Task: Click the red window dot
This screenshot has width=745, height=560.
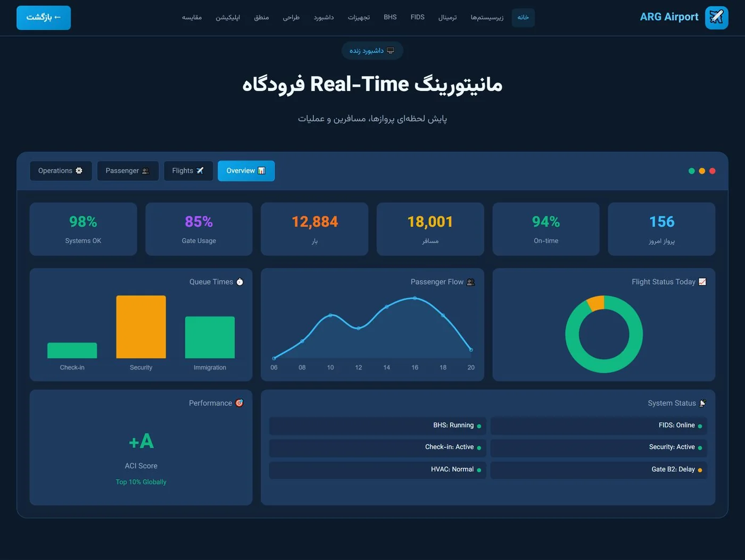Action: point(713,171)
